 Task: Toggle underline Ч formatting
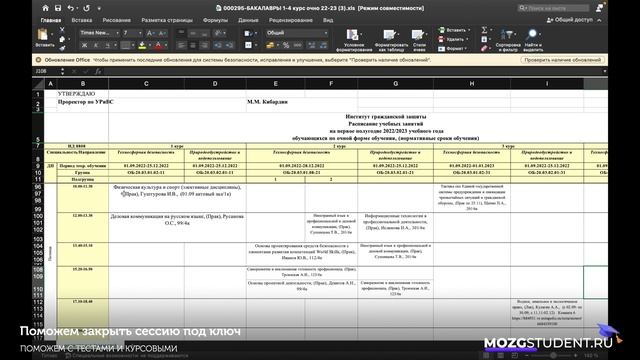point(107,45)
